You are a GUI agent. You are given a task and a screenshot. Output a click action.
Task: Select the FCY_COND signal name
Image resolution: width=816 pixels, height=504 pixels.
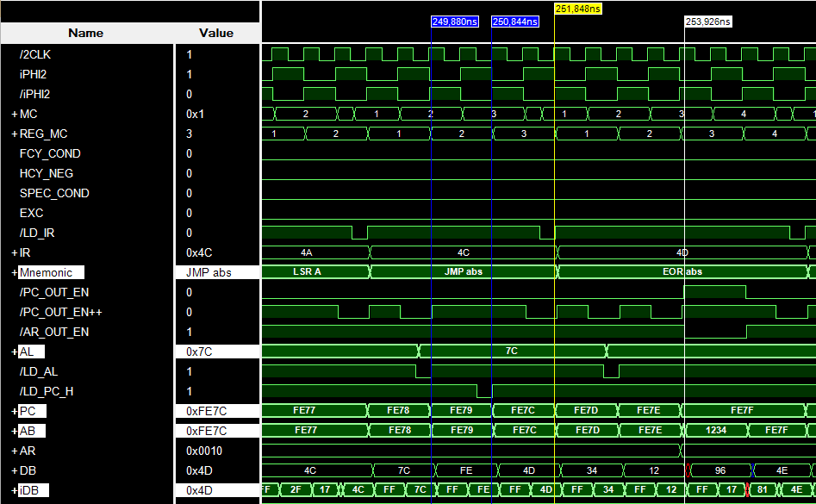(50, 153)
